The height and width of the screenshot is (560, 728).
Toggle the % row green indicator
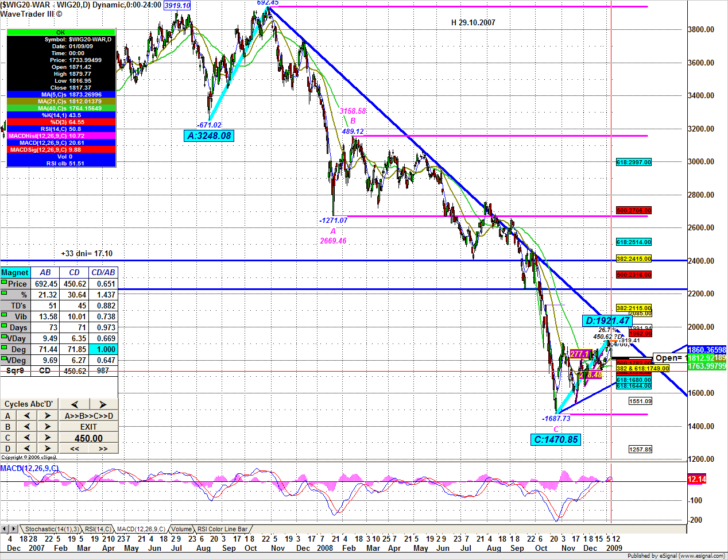[x=4, y=293]
